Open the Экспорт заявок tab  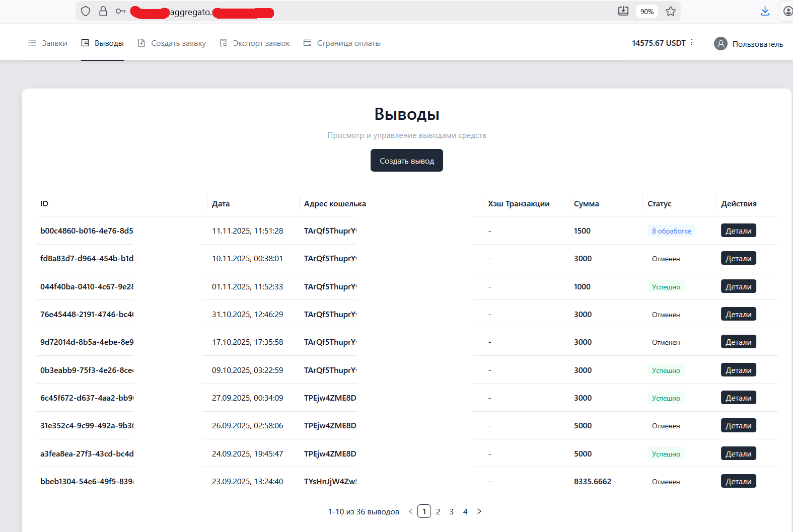point(255,43)
